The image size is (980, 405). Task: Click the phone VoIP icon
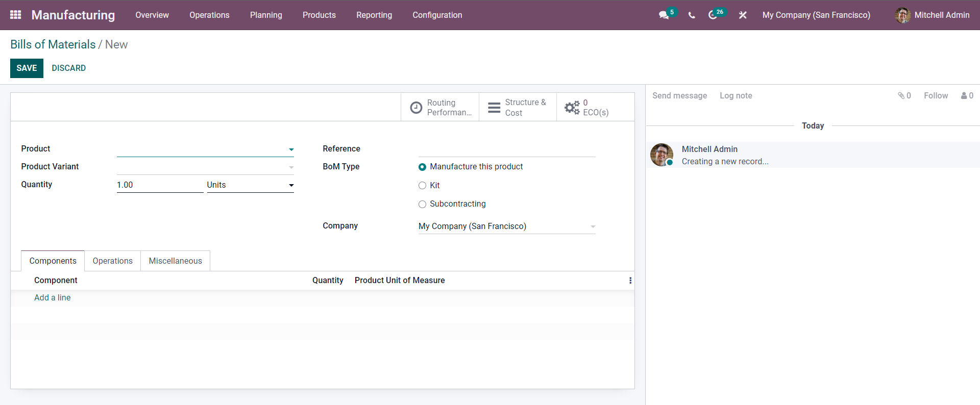pos(692,15)
